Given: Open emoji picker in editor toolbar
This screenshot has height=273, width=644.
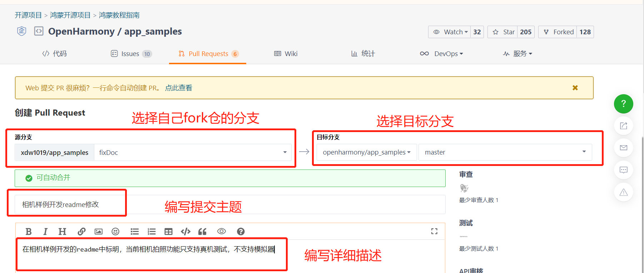Looking at the screenshot, I should (115, 232).
